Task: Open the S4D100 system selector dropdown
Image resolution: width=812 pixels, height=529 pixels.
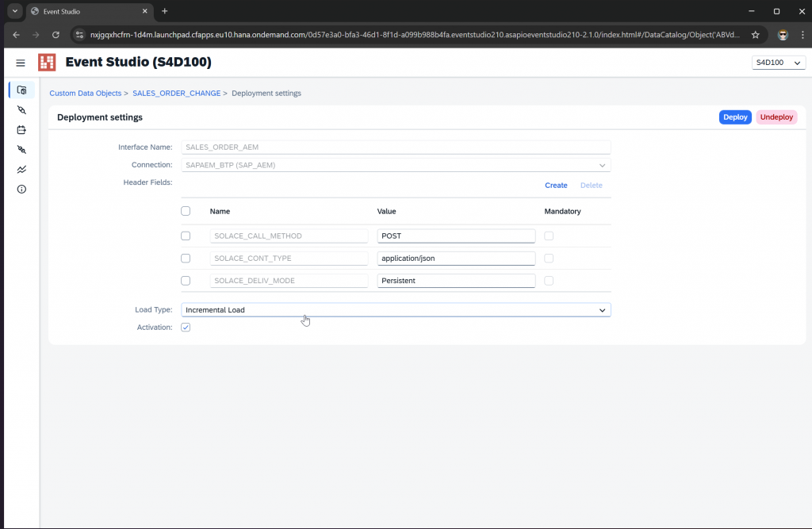Action: (778, 63)
